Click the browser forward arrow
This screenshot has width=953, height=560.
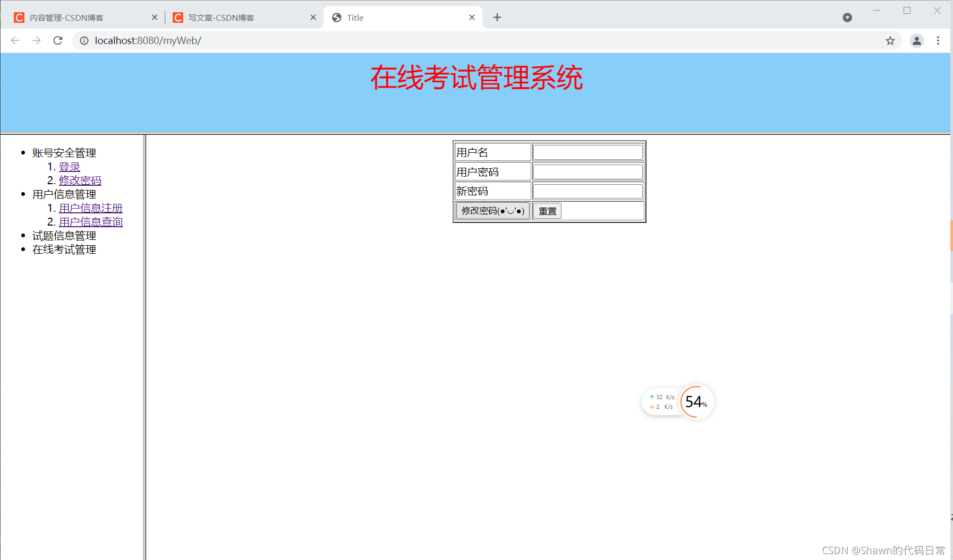pos(36,40)
